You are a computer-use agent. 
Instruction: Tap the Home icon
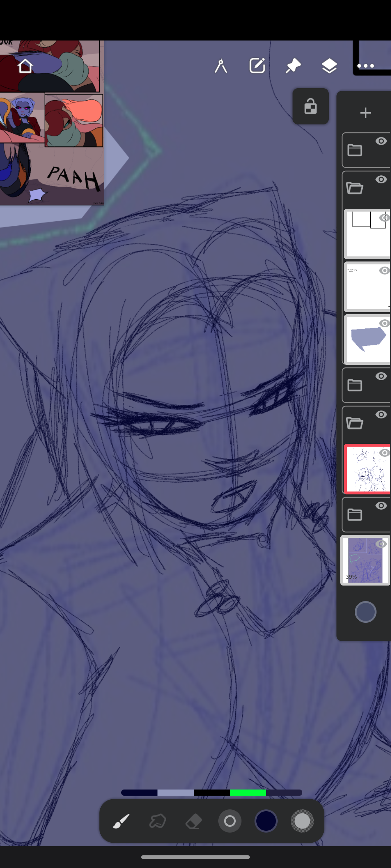(25, 66)
